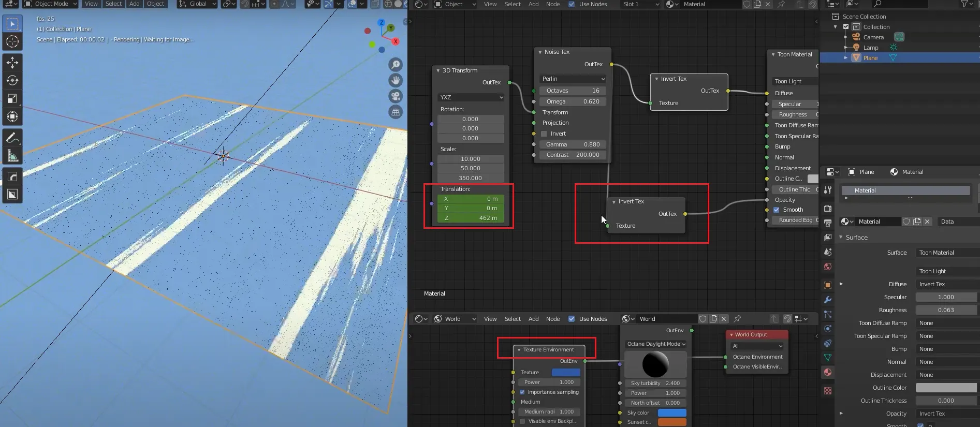Open the Add menu in 3D viewport
Screen dimensions: 980x427
(x=135, y=4)
